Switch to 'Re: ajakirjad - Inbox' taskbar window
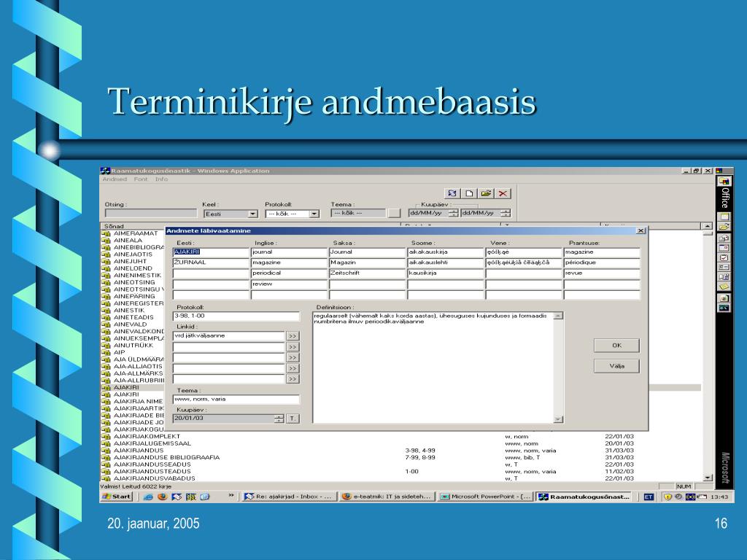Screen dimensions: 747x560 coord(288,497)
